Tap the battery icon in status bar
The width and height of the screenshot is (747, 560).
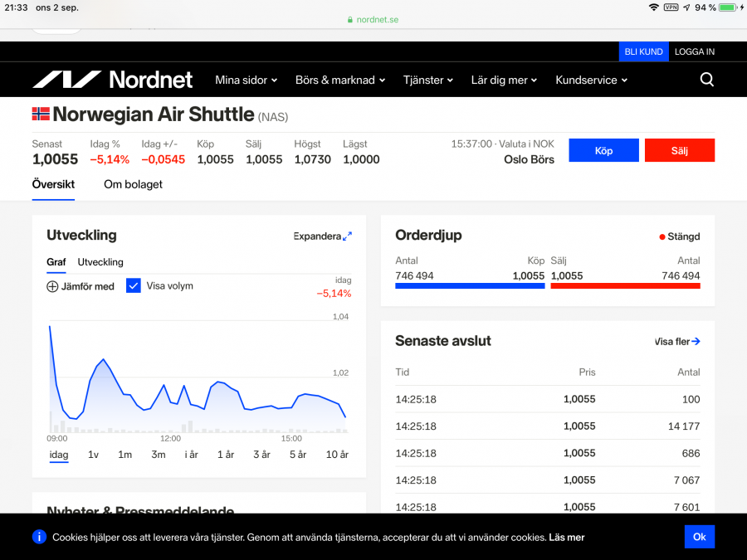(728, 7)
